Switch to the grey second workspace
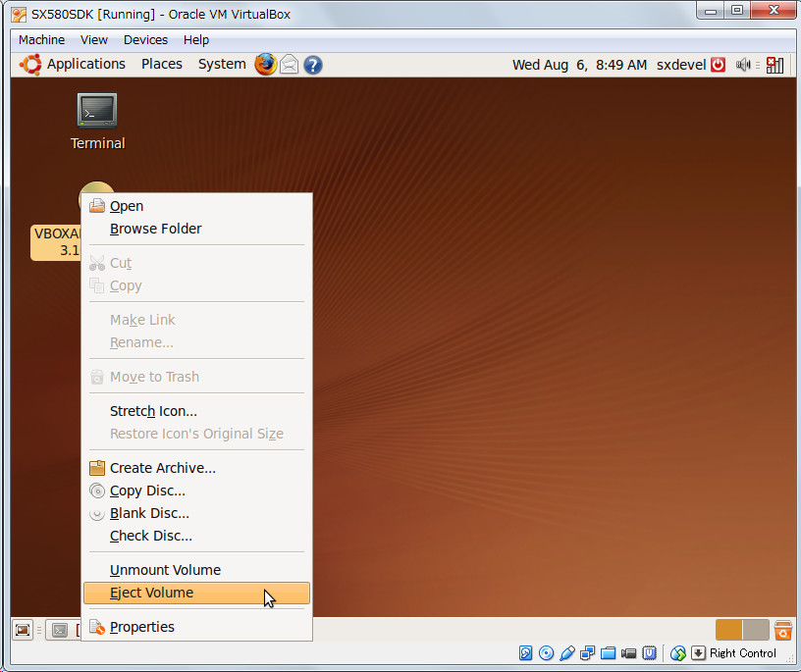Image resolution: width=801 pixels, height=672 pixels. coord(756,630)
